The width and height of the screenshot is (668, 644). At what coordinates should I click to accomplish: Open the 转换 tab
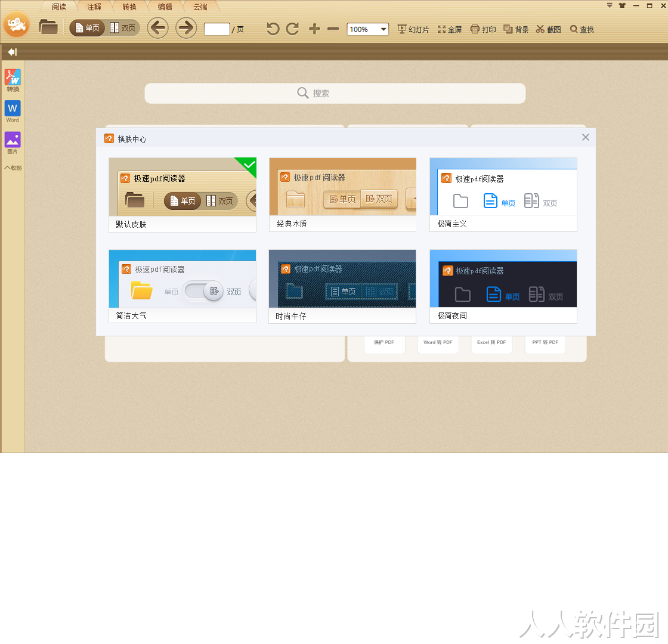[x=129, y=7]
